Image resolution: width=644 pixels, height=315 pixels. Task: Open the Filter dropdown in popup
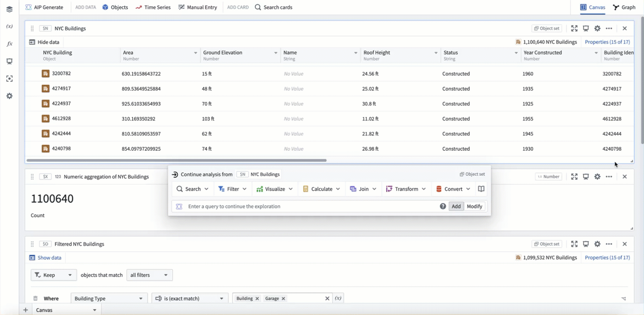point(233,189)
